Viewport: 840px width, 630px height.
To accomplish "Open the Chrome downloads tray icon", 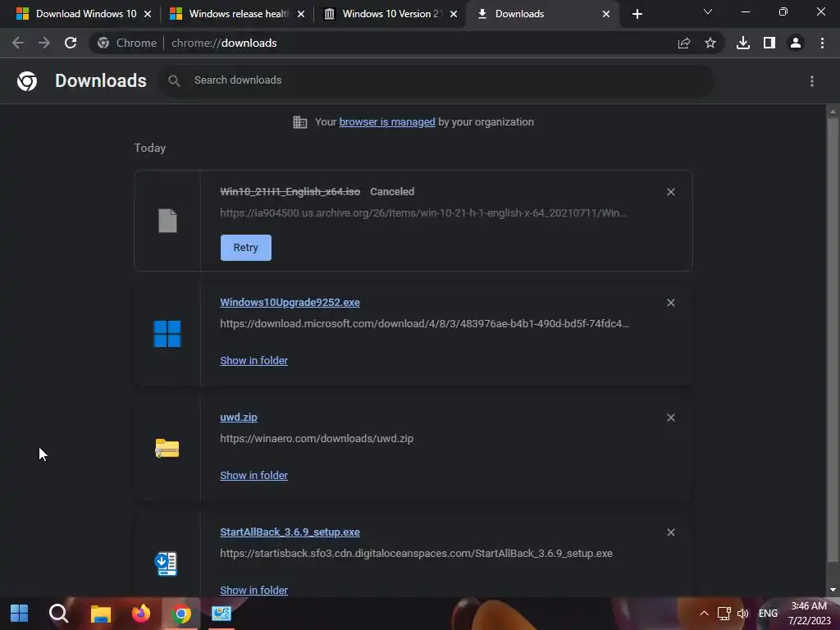I will coord(743,43).
